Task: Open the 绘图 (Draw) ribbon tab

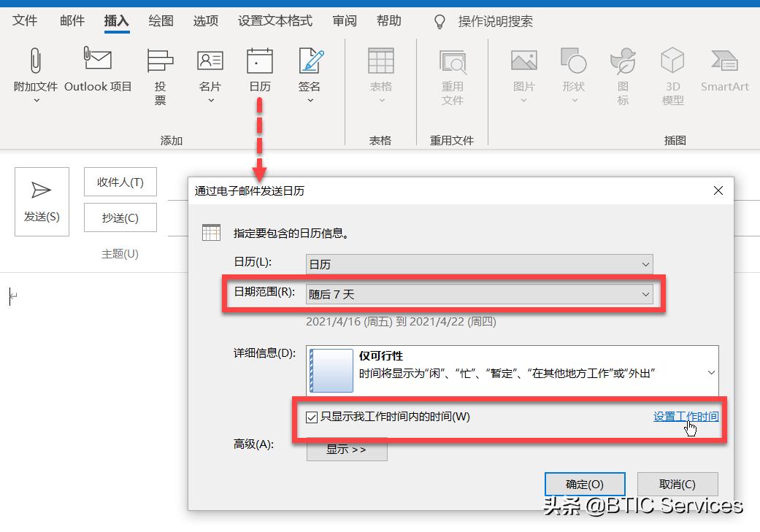Action: [160, 20]
